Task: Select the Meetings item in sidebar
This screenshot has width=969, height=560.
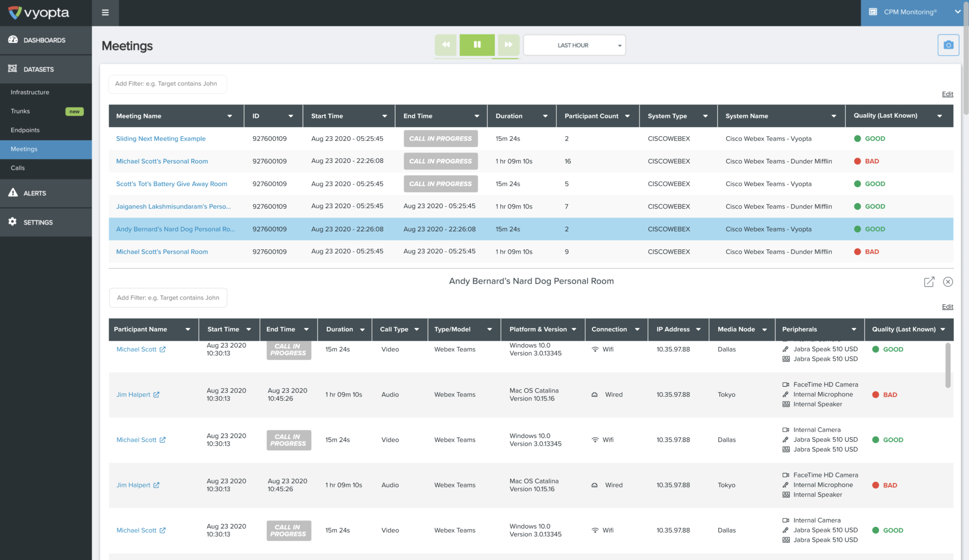Action: point(46,149)
